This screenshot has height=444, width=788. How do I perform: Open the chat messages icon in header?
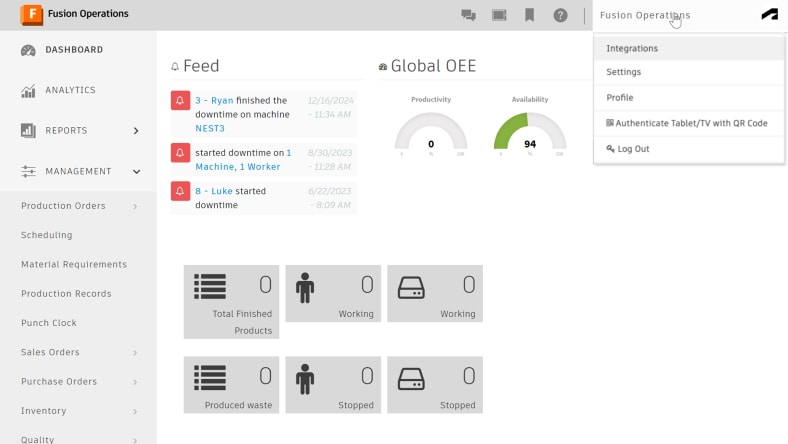tap(468, 15)
